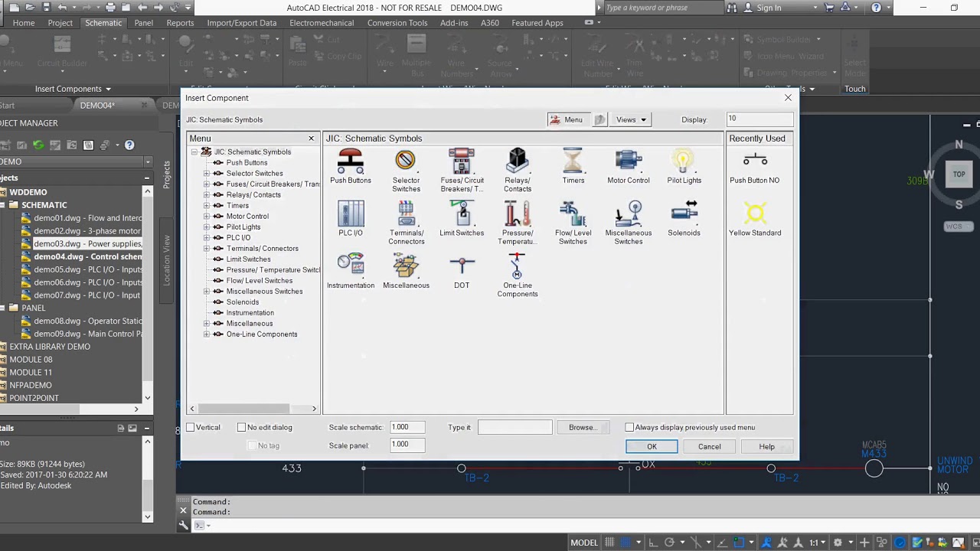Image resolution: width=980 pixels, height=551 pixels.
Task: Tick the No edit dialog checkbox
Action: (x=242, y=427)
